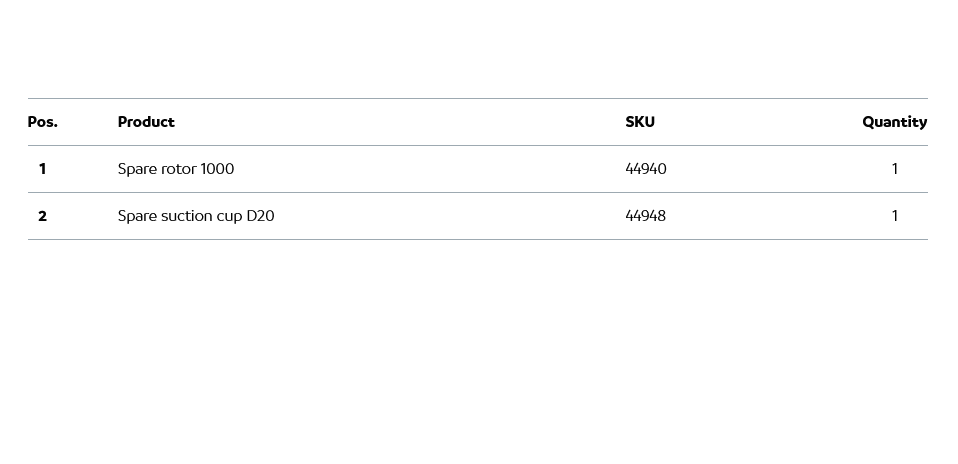Click the quantity value for Spare rotor 1000
The height and width of the screenshot is (464, 958).
coord(895,169)
